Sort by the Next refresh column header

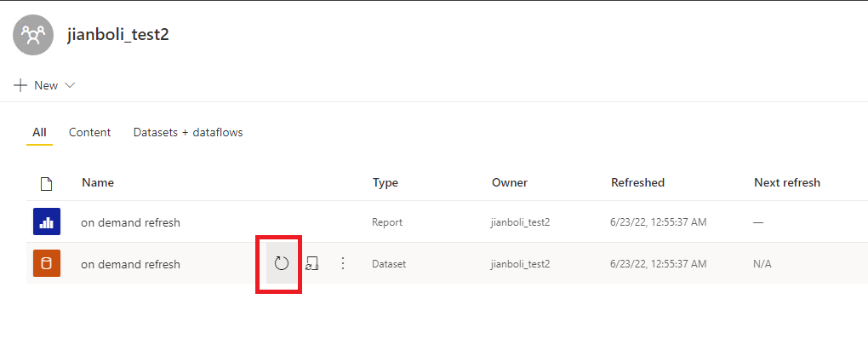pos(787,183)
